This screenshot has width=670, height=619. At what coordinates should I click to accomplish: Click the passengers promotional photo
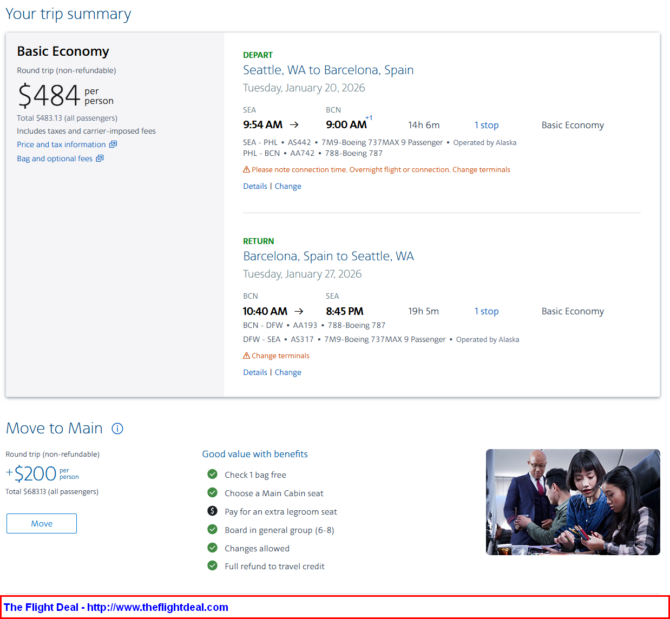[x=572, y=502]
